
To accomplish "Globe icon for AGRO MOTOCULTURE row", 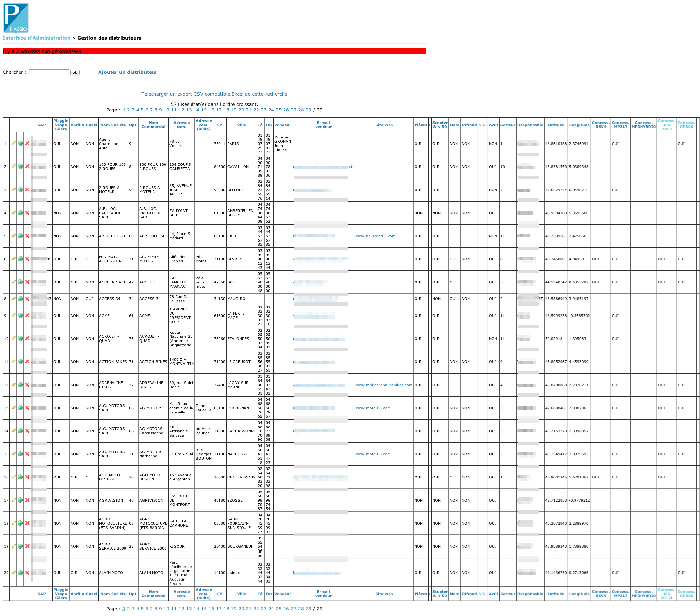I will (20, 523).
